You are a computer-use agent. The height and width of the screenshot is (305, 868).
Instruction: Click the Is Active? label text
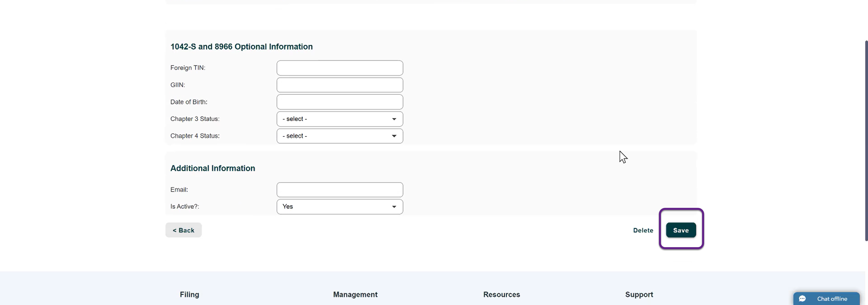pyautogui.click(x=185, y=207)
